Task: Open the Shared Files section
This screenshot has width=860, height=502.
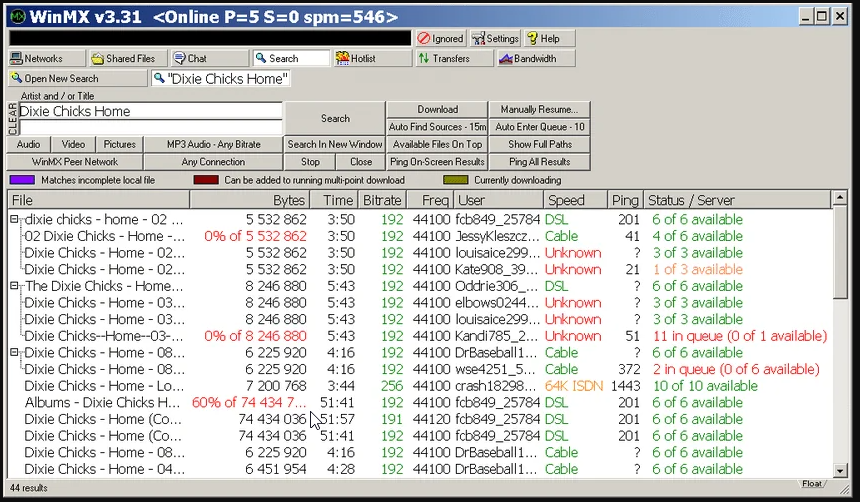Action: pyautogui.click(x=127, y=59)
